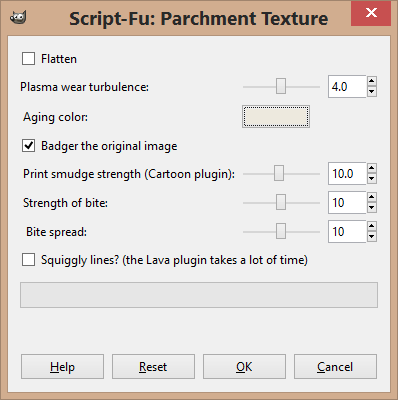Uncheck Badger the original image
The image size is (398, 400).
(x=28, y=146)
